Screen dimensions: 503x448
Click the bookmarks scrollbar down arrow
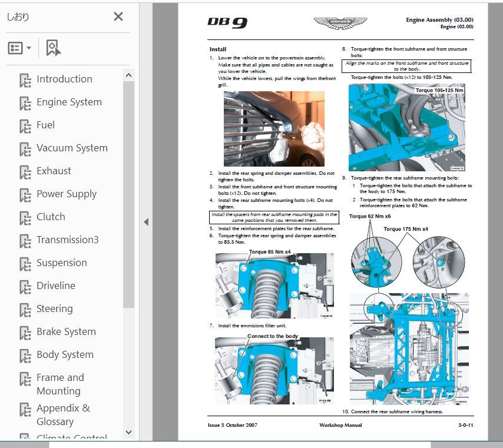(128, 432)
